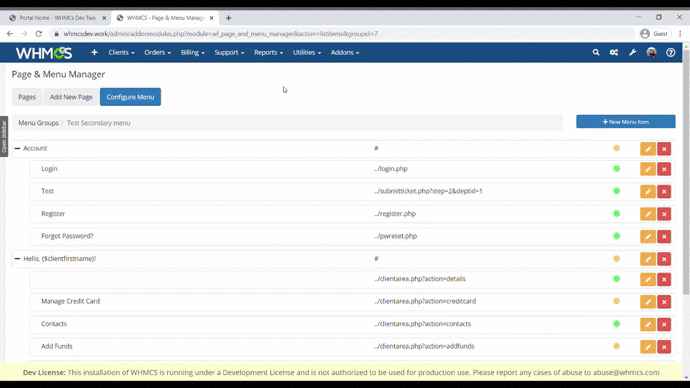Toggle status dot of Account row
Image resolution: width=690 pixels, height=388 pixels.
click(x=617, y=148)
